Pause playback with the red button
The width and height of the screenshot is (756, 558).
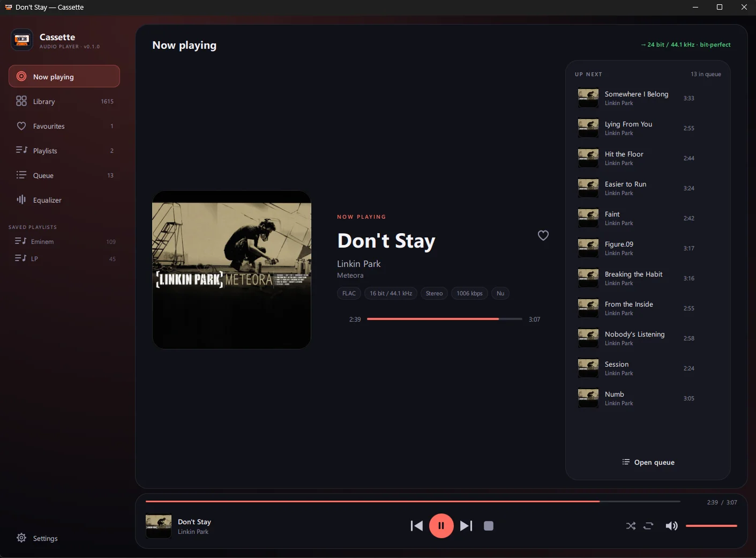(441, 526)
